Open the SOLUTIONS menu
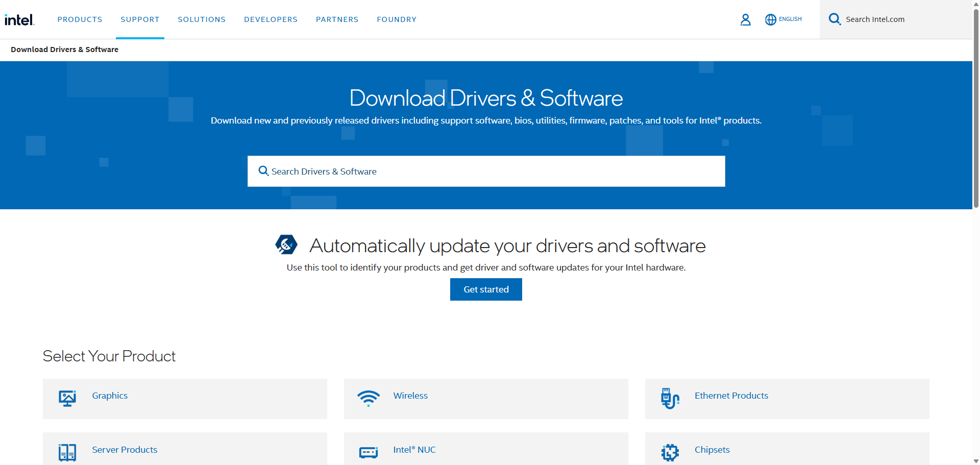980x465 pixels. 202,19
